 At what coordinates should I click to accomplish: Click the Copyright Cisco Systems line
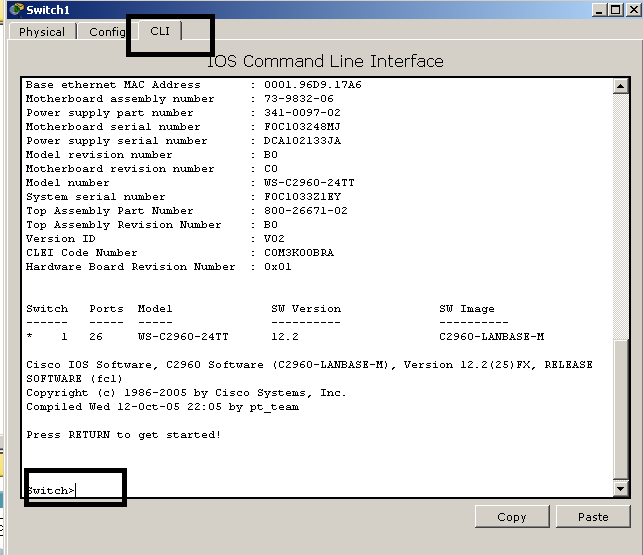(186, 393)
